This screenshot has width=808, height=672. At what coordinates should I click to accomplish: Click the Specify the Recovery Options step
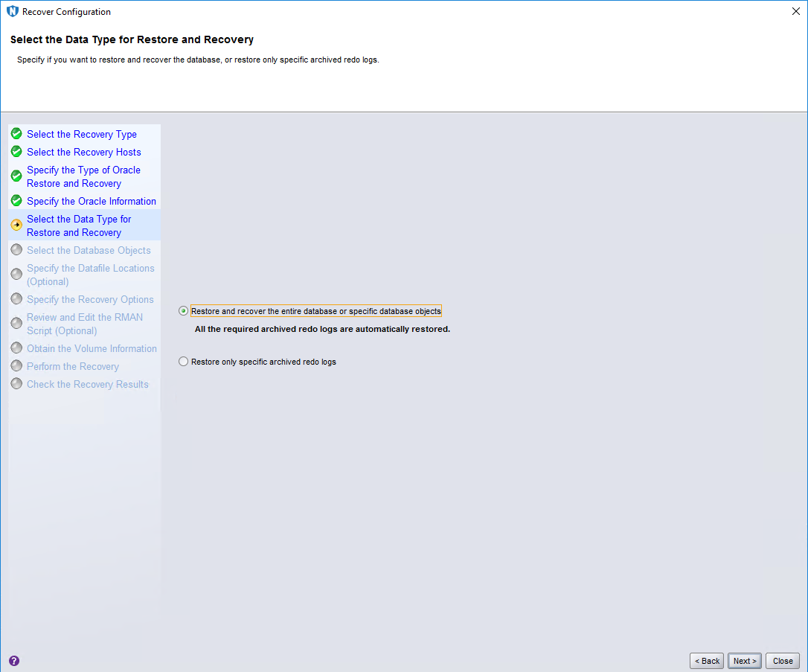pos(90,299)
